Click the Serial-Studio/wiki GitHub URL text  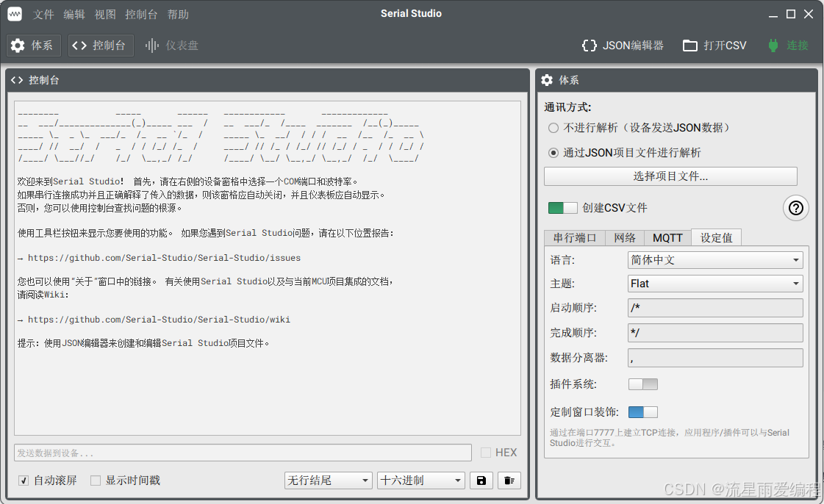coord(159,319)
